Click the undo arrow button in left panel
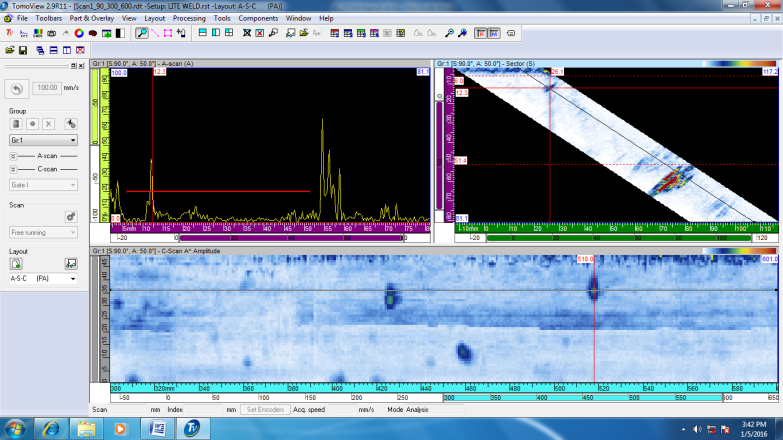Viewport: 783px width, 440px height. pos(17,88)
